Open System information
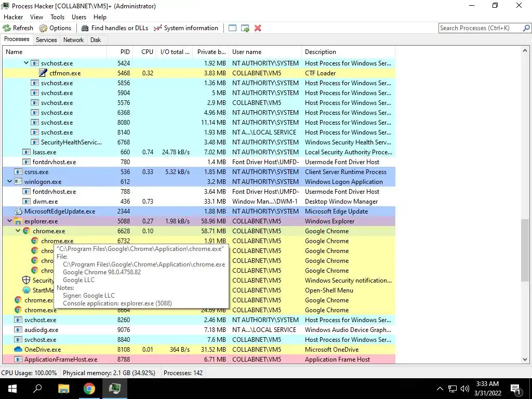This screenshot has height=399, width=532. 186,28
